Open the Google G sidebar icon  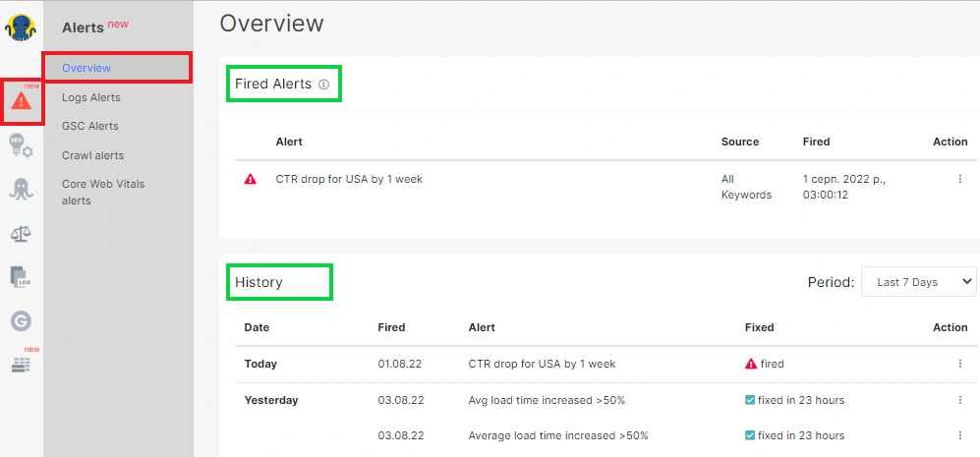[x=21, y=321]
